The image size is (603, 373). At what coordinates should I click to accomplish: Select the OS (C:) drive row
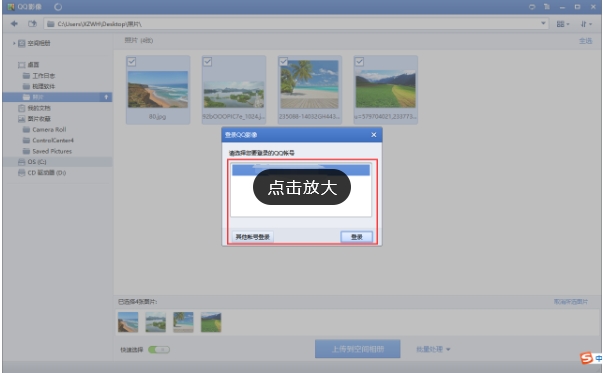pos(57,162)
